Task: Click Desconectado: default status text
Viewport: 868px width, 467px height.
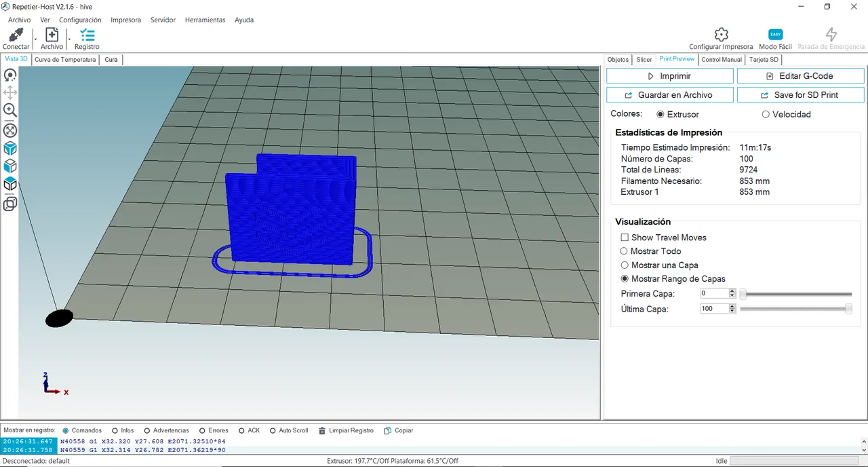Action: pyautogui.click(x=36, y=461)
